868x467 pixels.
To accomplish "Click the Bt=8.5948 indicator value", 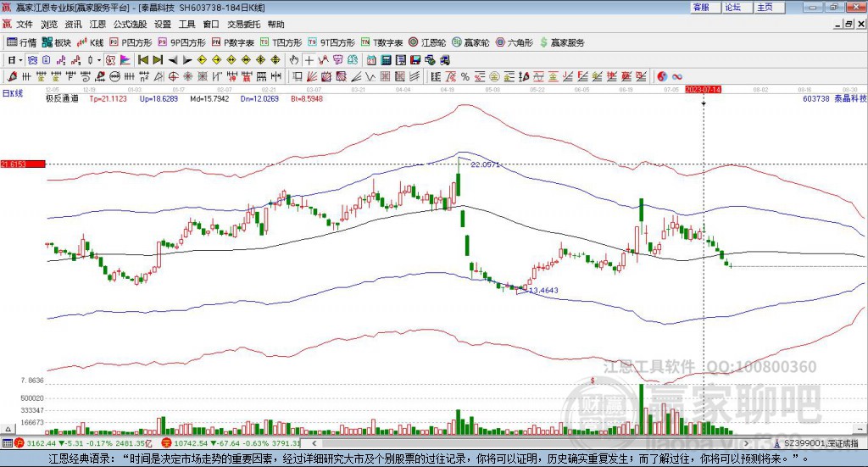I will point(307,98).
